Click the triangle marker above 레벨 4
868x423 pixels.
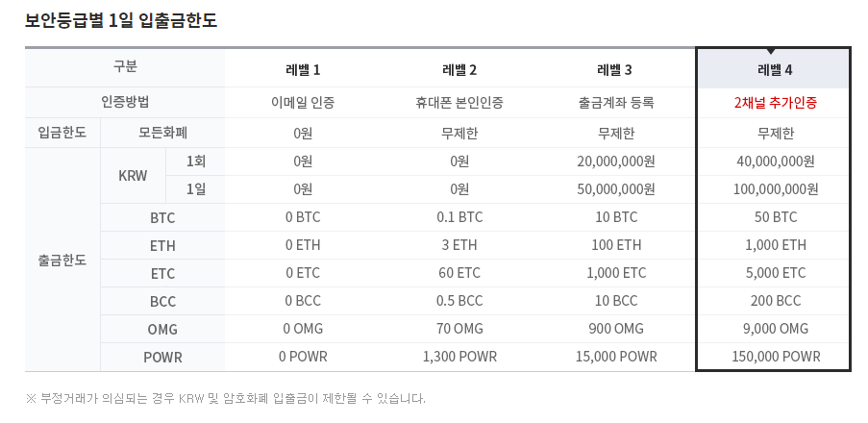click(771, 51)
